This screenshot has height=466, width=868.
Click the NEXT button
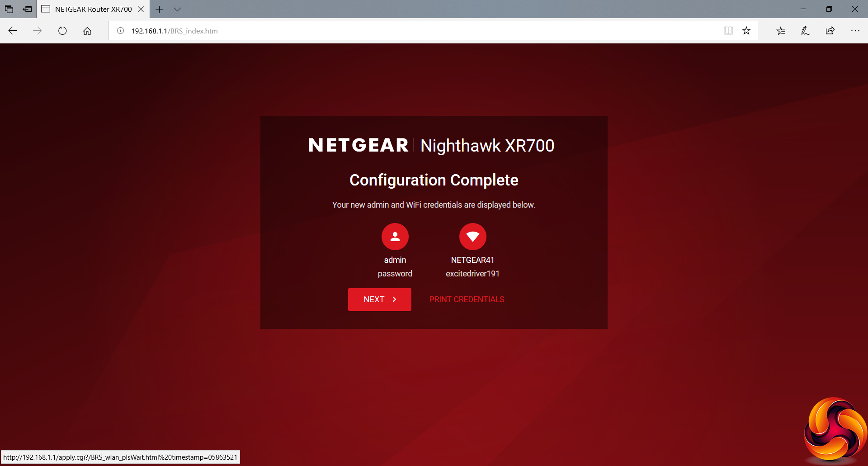pos(380,300)
